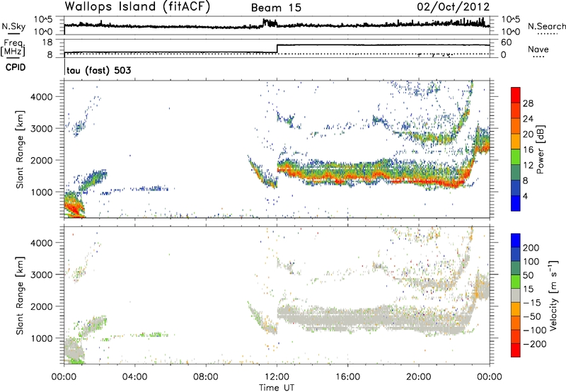Click the 'CPID' label
The height and width of the screenshot is (392, 566).
point(16,67)
